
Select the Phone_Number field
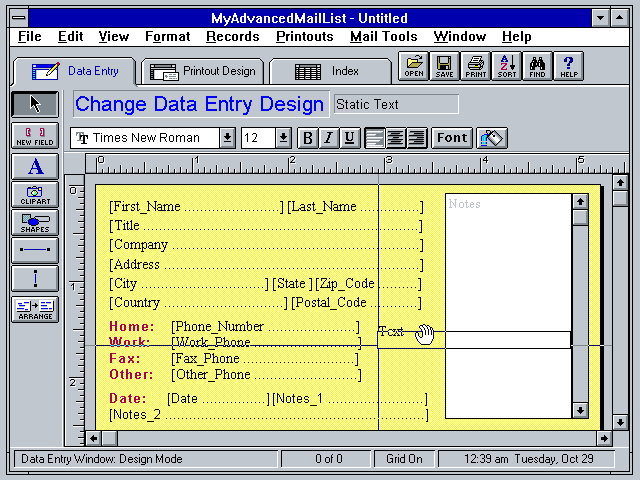tap(265, 327)
